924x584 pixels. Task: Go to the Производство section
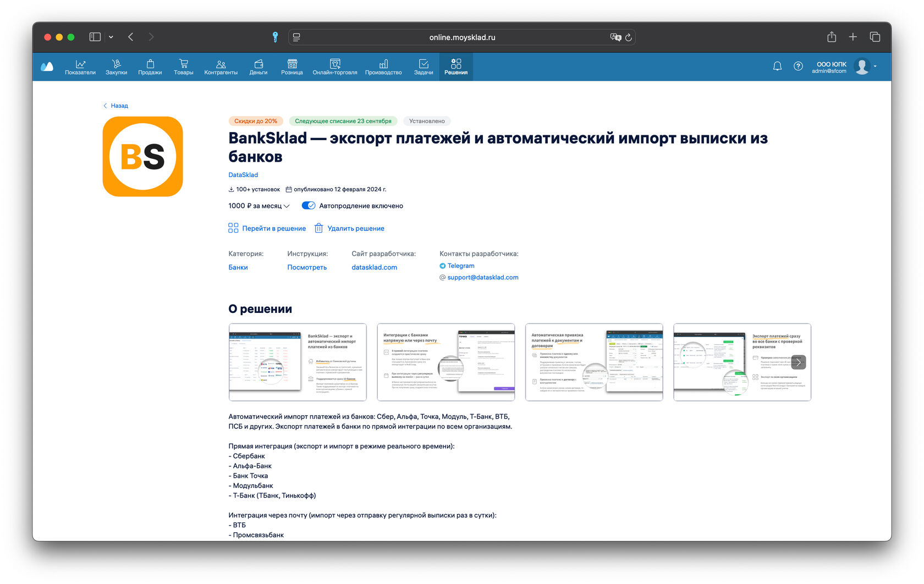click(383, 67)
